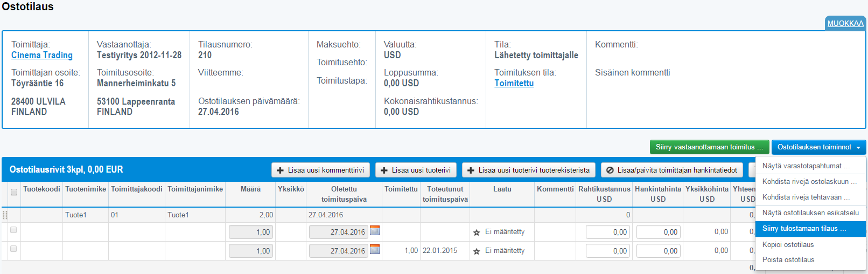
Task: Check the second order row checkbox
Action: coord(13,249)
